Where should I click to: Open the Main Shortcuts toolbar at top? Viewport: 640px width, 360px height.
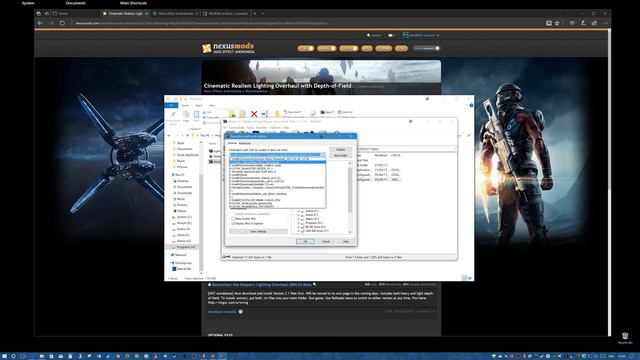click(x=133, y=3)
